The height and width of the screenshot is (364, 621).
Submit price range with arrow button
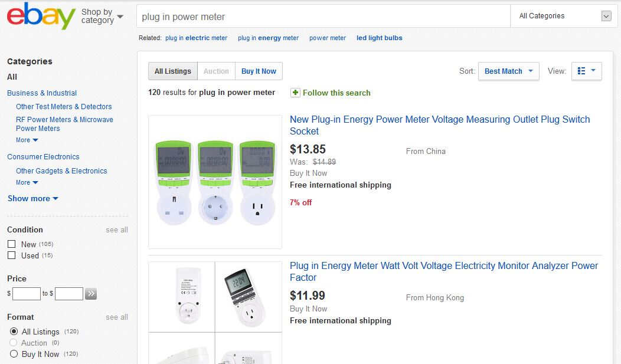point(91,294)
